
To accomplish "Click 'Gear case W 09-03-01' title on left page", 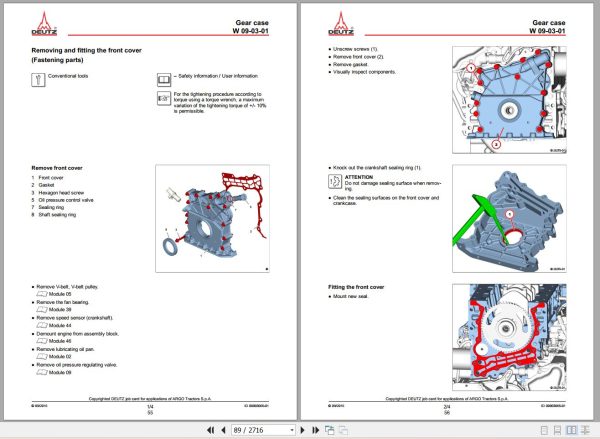I will click(x=251, y=27).
